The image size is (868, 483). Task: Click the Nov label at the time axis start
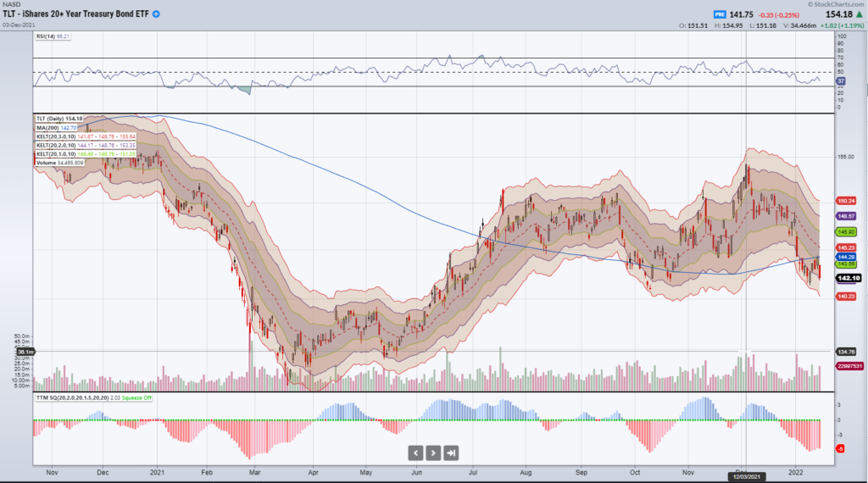52,473
